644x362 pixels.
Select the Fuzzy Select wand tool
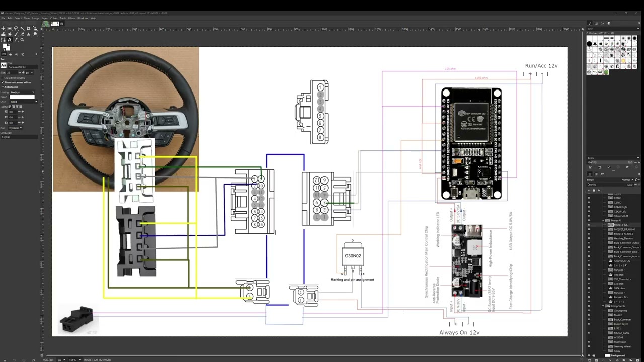tap(22, 28)
